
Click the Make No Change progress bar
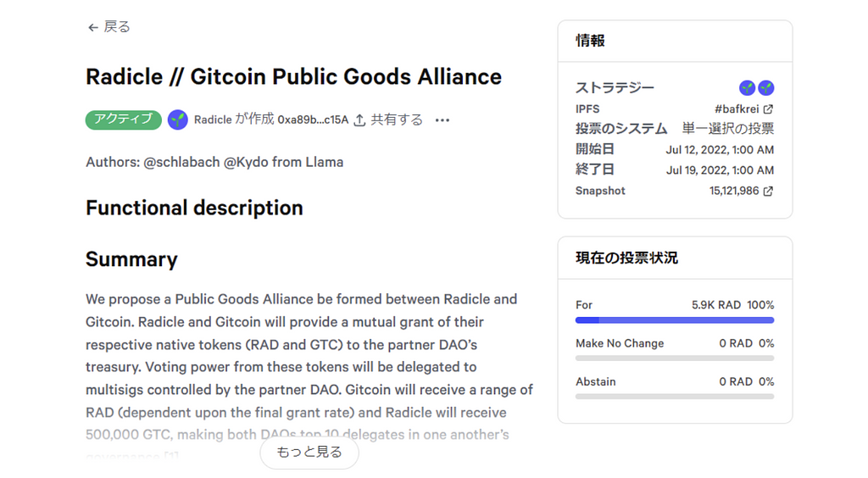(x=674, y=358)
